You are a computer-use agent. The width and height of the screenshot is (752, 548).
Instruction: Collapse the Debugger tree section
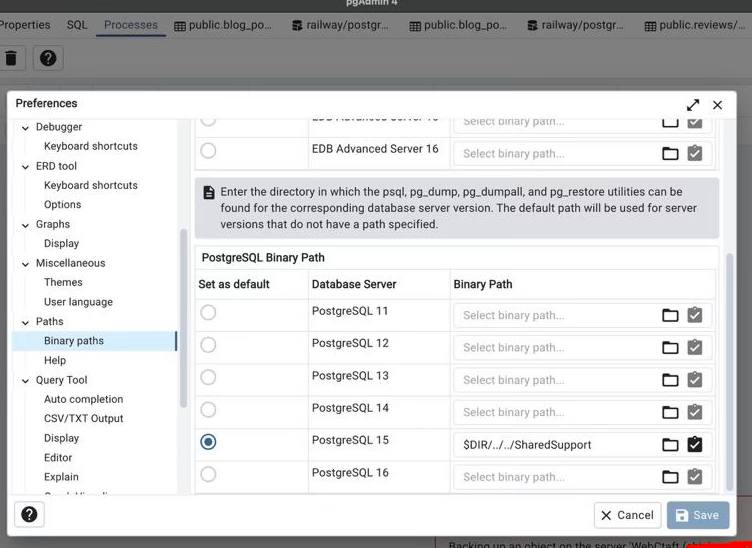tap(25, 128)
